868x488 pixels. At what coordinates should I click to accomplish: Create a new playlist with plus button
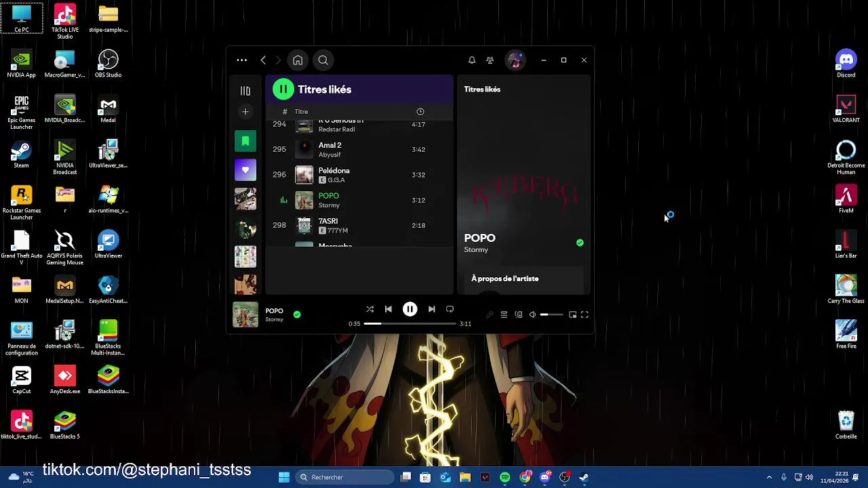[x=245, y=112]
